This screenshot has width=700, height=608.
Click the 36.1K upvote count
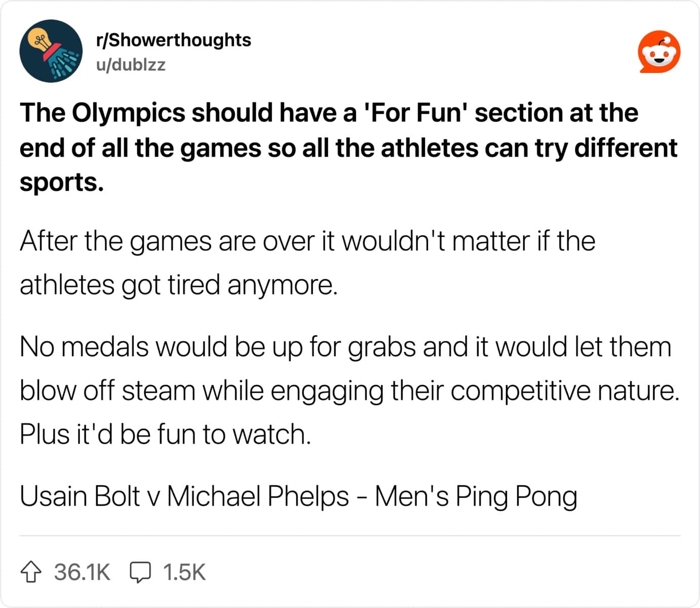click(82, 572)
